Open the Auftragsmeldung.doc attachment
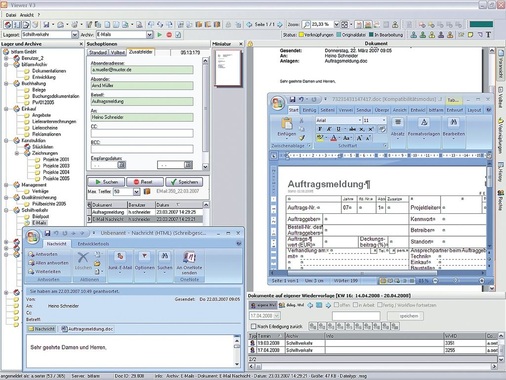Screen dimensions: 506x380 [x=87, y=329]
